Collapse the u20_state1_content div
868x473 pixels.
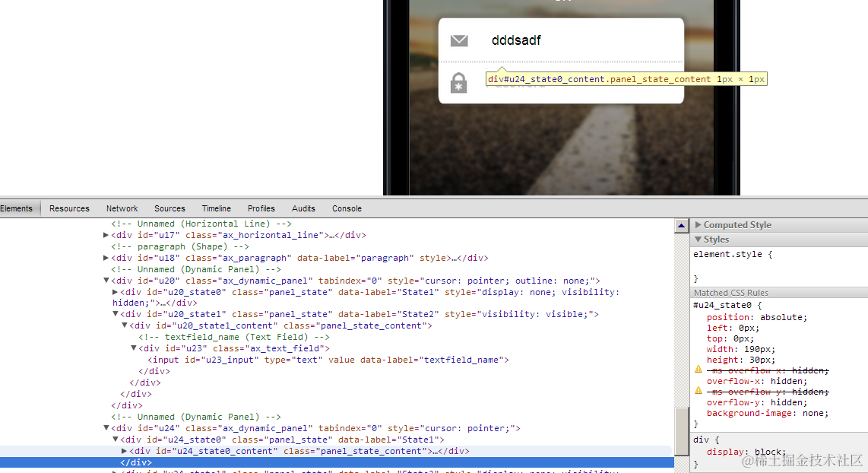coord(125,325)
